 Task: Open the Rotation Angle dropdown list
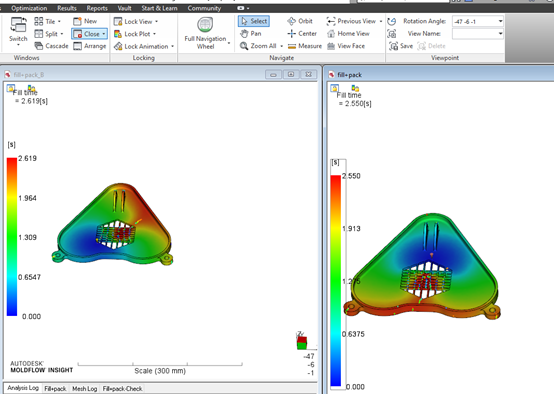tap(500, 21)
